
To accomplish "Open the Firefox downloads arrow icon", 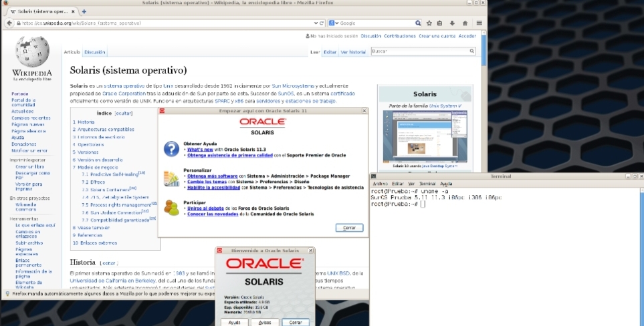I will (452, 23).
